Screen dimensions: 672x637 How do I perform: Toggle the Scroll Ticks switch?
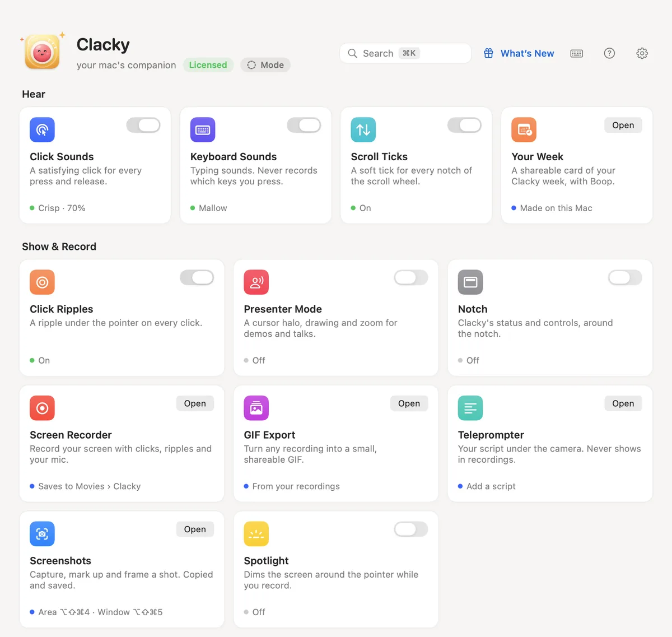coord(464,125)
